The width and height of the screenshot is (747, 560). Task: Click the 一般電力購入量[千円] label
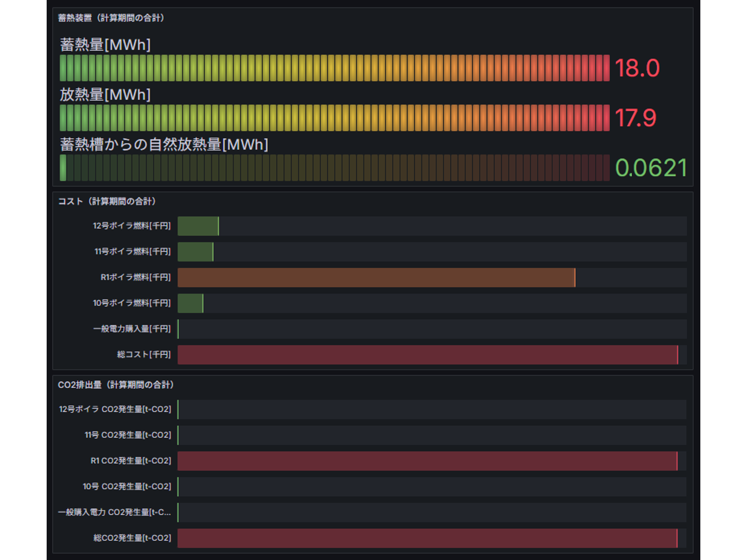132,329
